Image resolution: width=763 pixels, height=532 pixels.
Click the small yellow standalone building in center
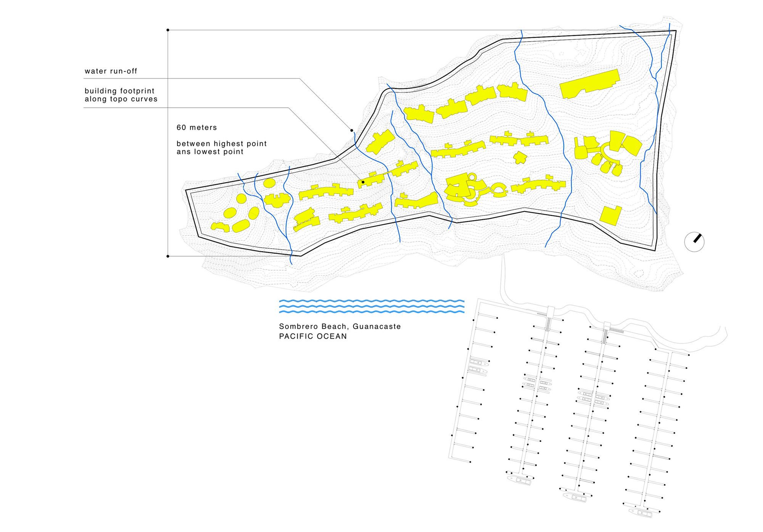520,157
